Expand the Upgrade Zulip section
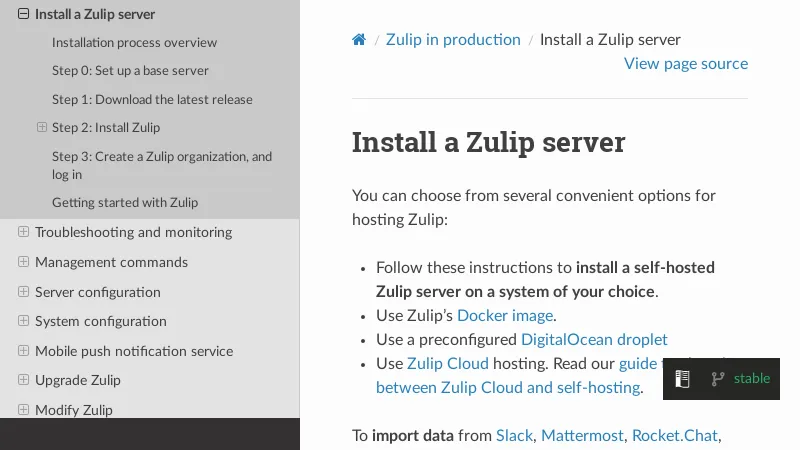The height and width of the screenshot is (450, 800). (24, 380)
